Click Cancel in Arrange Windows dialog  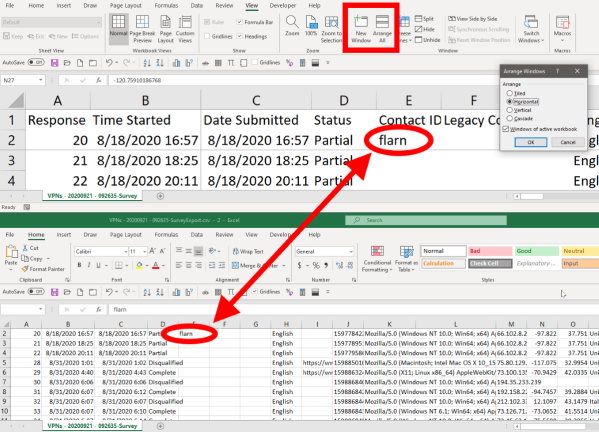pos(568,142)
